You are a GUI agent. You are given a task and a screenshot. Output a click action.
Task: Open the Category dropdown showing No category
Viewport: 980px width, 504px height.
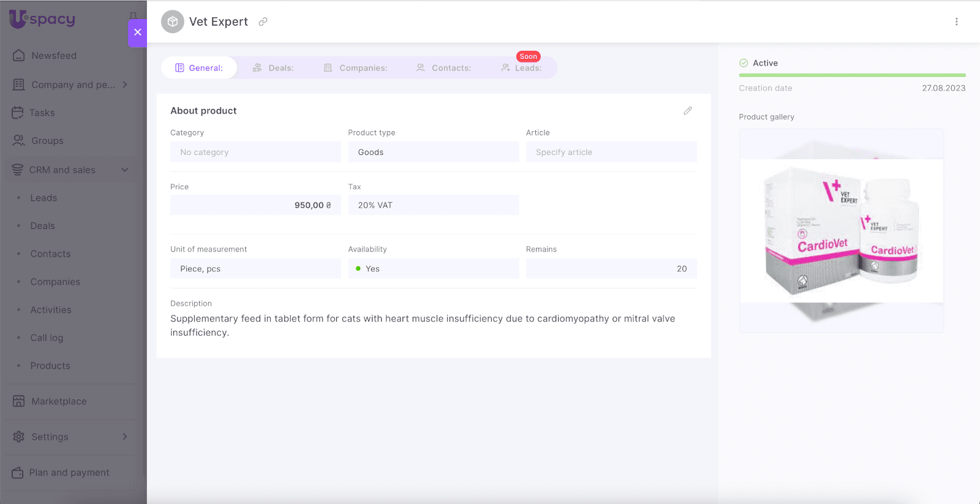point(255,152)
